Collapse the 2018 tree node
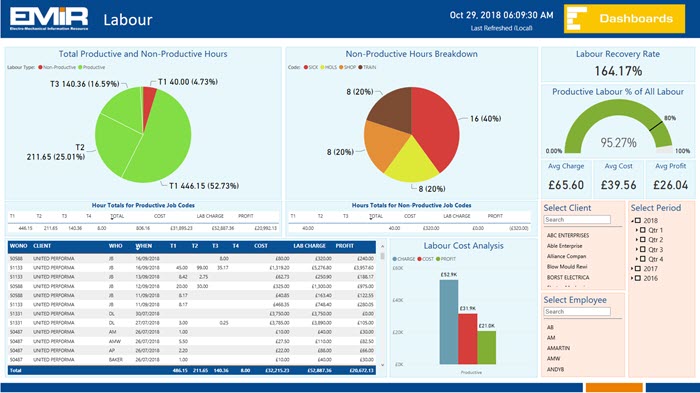The height and width of the screenshot is (393, 700). click(x=633, y=221)
